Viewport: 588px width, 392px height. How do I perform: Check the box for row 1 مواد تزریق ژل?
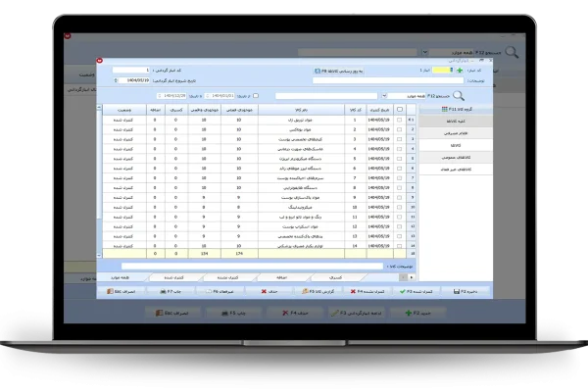click(x=399, y=120)
